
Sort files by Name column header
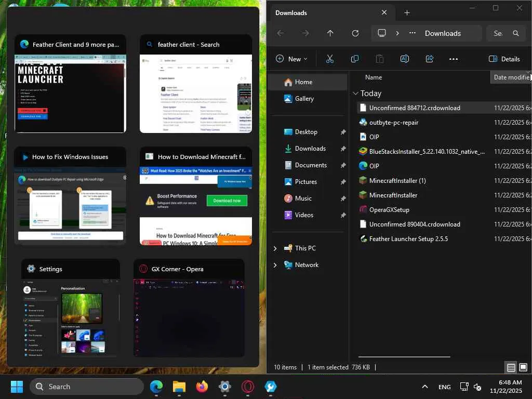point(373,77)
